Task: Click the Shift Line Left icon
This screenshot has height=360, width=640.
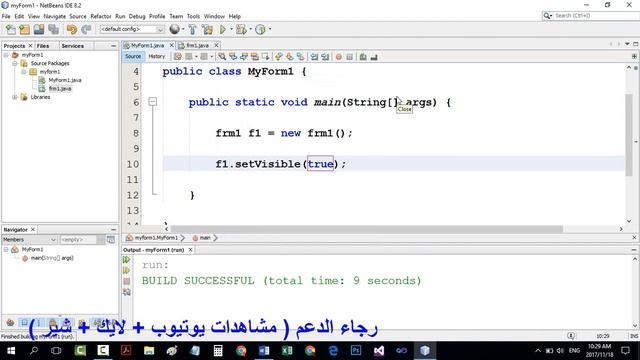Action: point(314,57)
